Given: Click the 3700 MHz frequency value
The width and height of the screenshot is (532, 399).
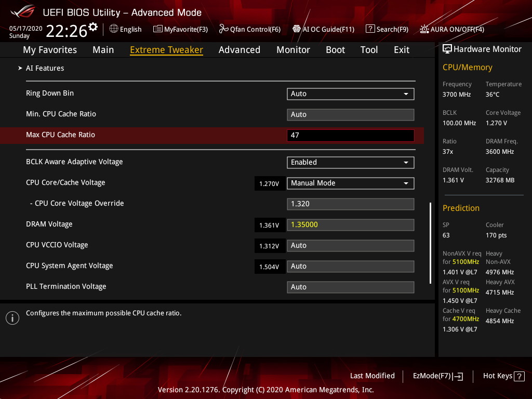Looking at the screenshot, I should pos(457,95).
